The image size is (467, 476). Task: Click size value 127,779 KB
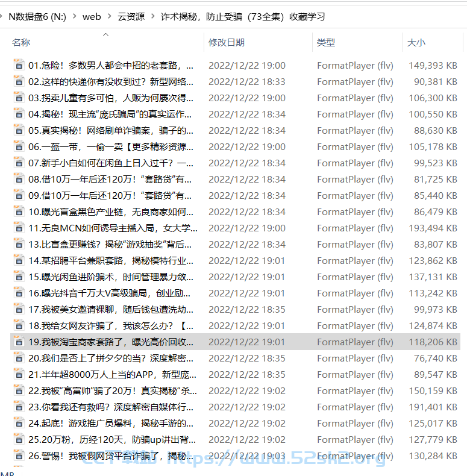click(433, 439)
